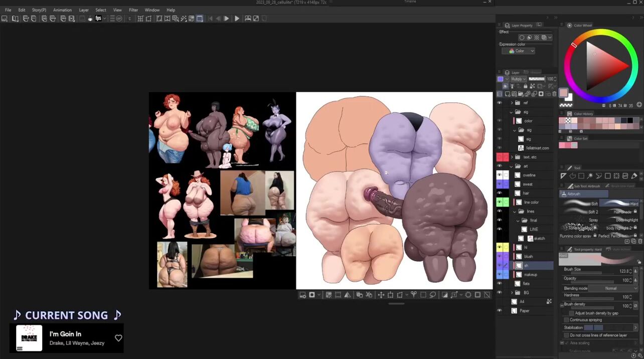The image size is (644, 359).
Task: Enable the Continuous spraying checkbox
Action: 566,320
